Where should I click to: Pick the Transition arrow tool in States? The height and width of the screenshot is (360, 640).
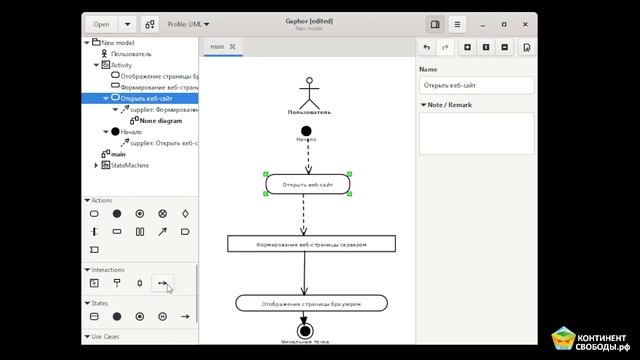[x=185, y=316]
